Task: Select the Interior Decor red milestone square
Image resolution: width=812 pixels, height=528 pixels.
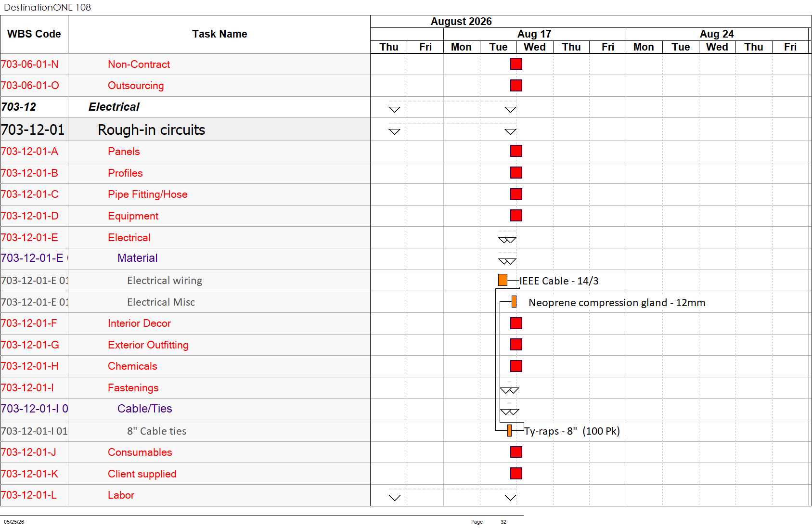Action: pos(516,323)
